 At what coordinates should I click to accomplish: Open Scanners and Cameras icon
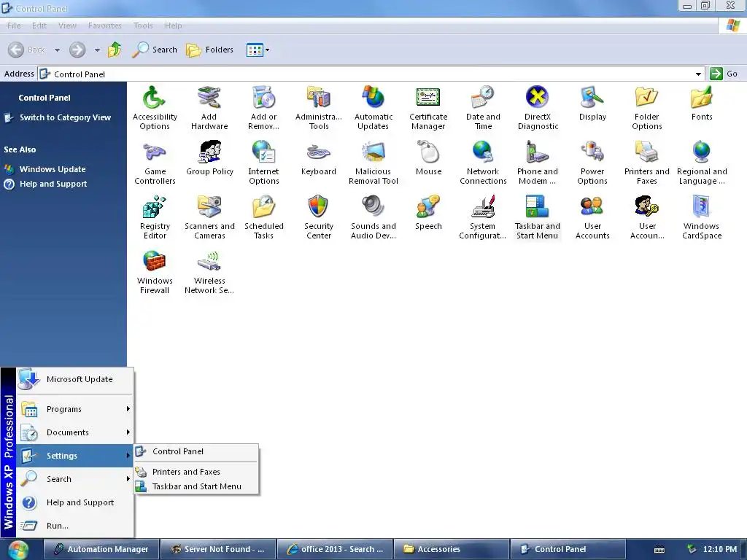pyautogui.click(x=209, y=217)
